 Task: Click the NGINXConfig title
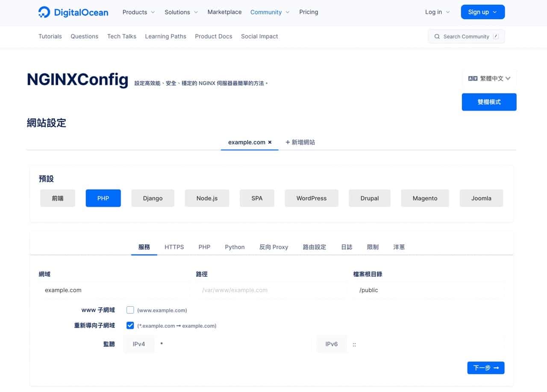(x=77, y=79)
